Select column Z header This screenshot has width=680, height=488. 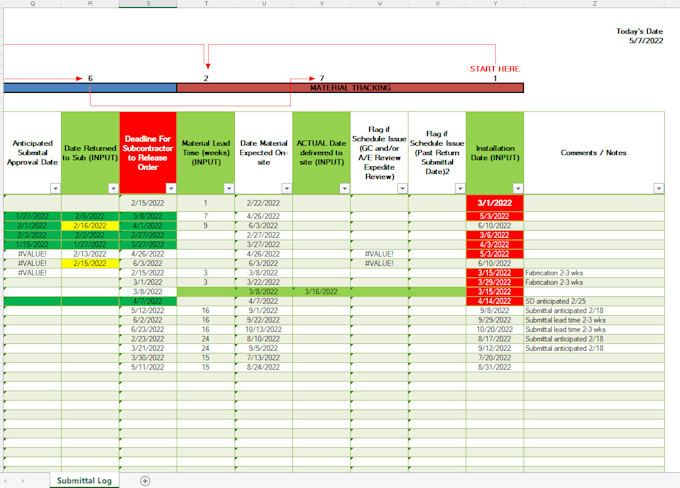point(594,3)
